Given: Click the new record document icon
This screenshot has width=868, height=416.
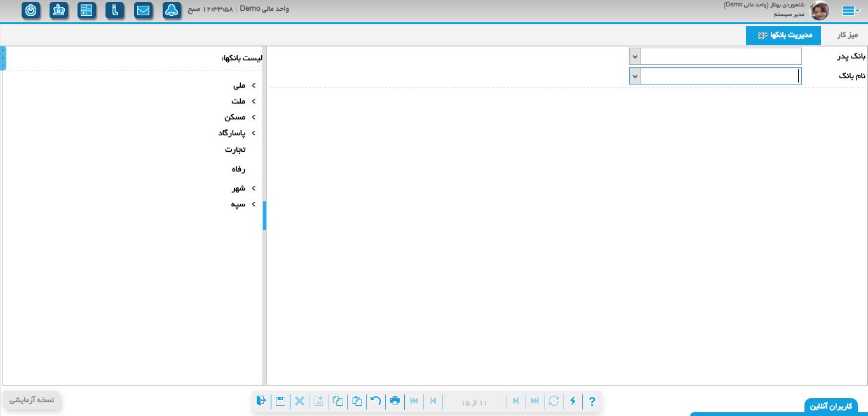Looking at the screenshot, I should (x=318, y=401).
